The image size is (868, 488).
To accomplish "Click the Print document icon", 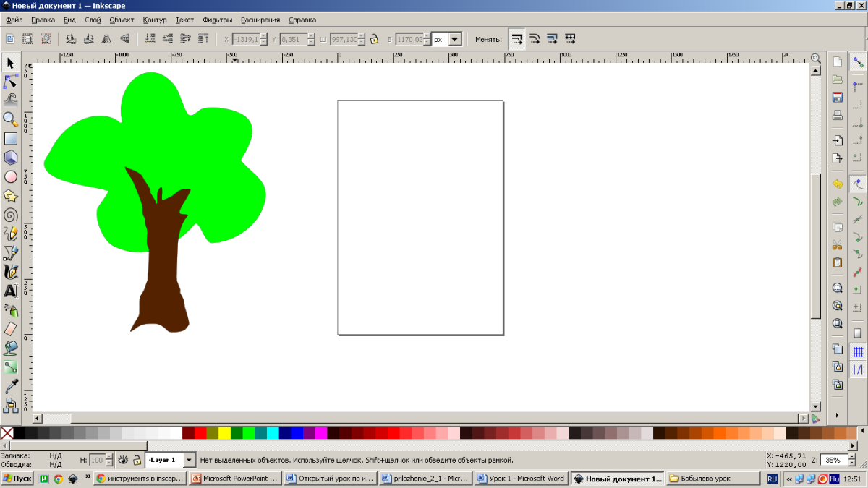I will [x=838, y=116].
